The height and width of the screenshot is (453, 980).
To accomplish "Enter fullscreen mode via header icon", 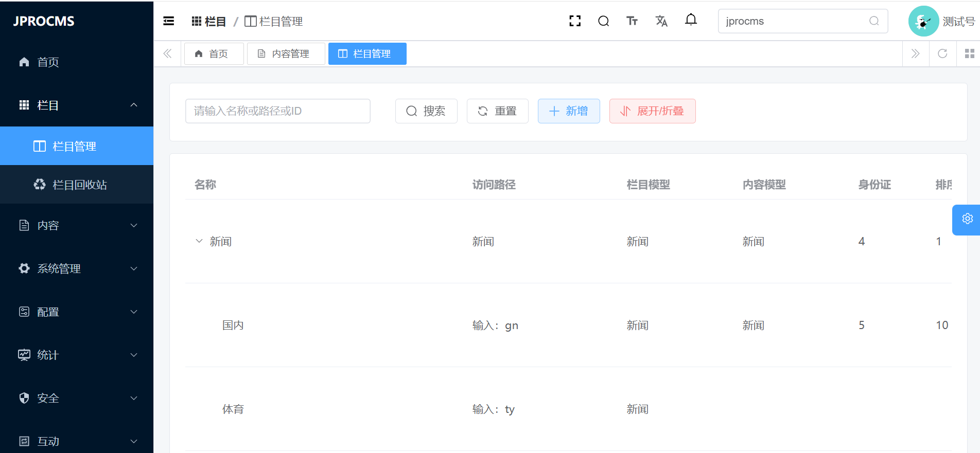I will point(575,21).
